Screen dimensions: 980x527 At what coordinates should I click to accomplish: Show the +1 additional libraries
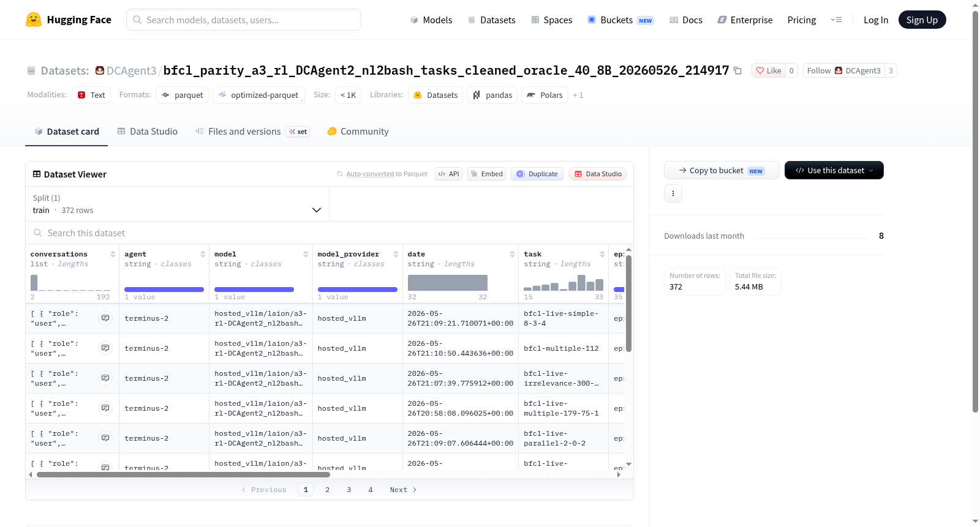[x=578, y=95]
